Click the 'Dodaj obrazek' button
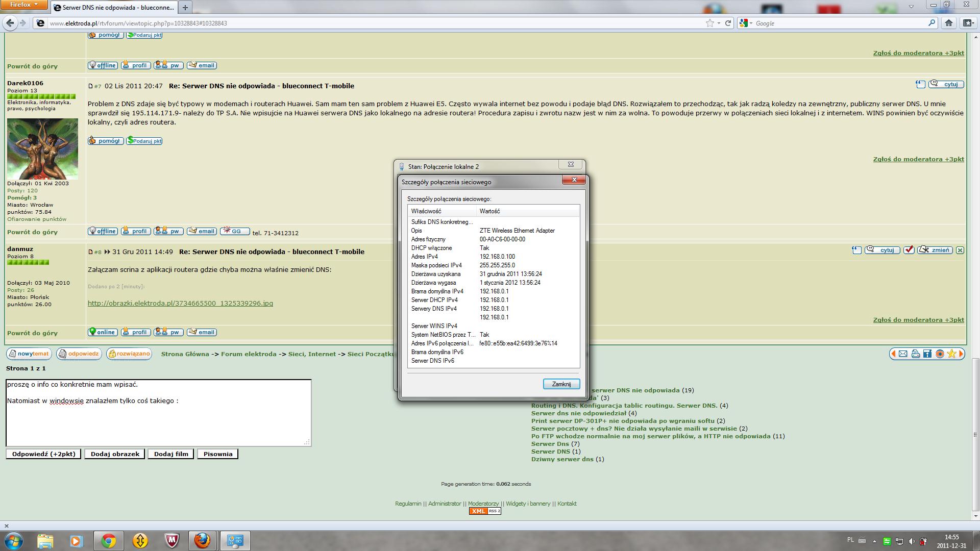980x551 pixels. (115, 454)
